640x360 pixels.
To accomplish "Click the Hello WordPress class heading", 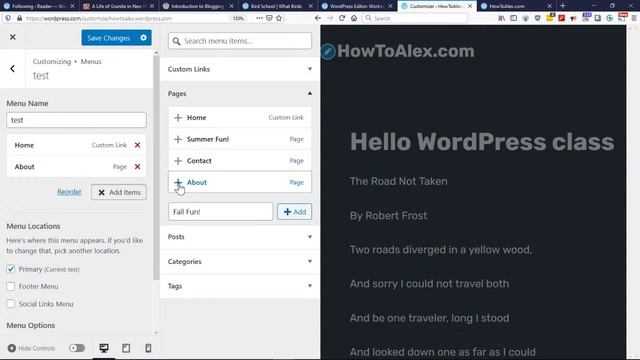I will (482, 142).
